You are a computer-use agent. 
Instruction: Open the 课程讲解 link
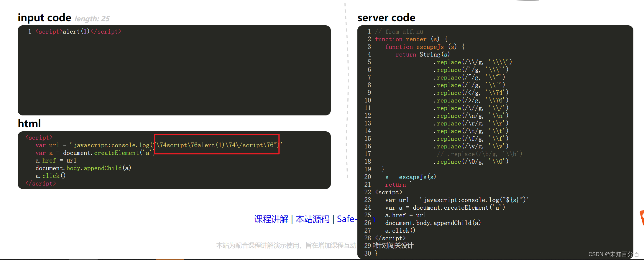(x=271, y=219)
